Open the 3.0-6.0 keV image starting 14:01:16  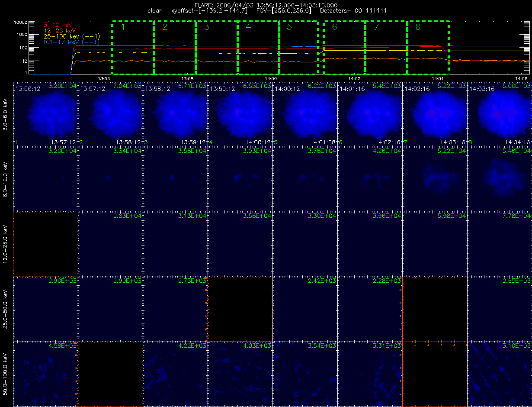pos(370,114)
